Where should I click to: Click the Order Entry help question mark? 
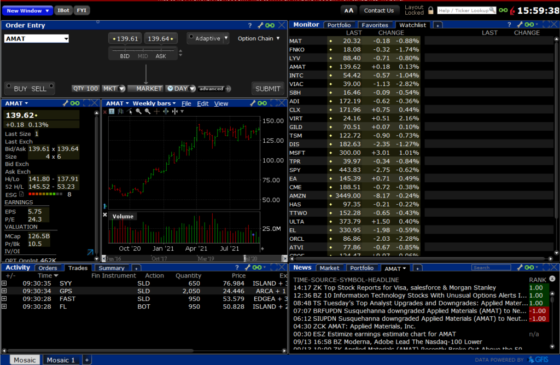[x=250, y=25]
